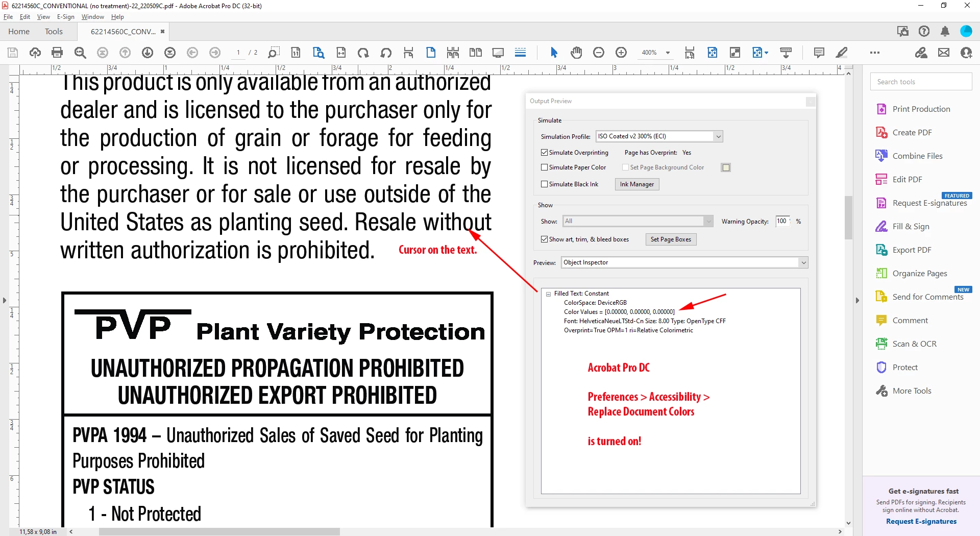Set view to Actual Size icon
Viewport: 980px width, 536px height.
(x=296, y=53)
